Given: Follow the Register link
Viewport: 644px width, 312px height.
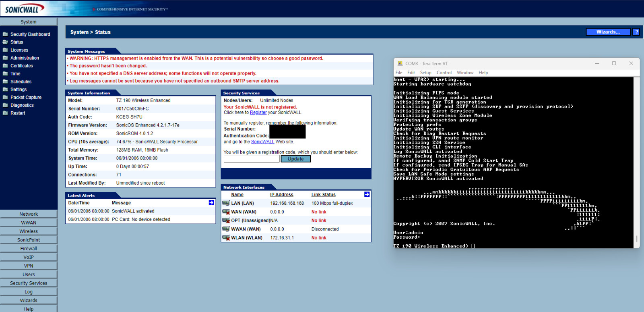Looking at the screenshot, I should (258, 112).
